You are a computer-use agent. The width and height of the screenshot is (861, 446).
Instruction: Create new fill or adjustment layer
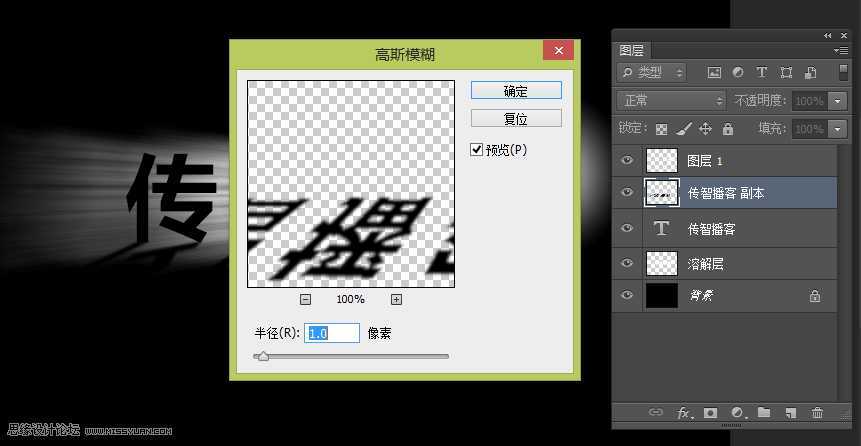(x=739, y=412)
